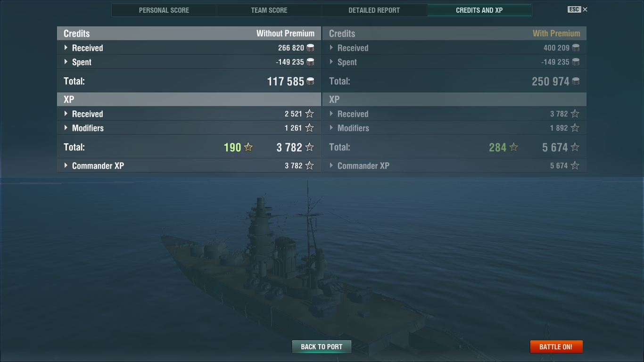The height and width of the screenshot is (362, 644).
Task: Click the coin icon beside 400 209 premium credits
Action: (x=576, y=48)
